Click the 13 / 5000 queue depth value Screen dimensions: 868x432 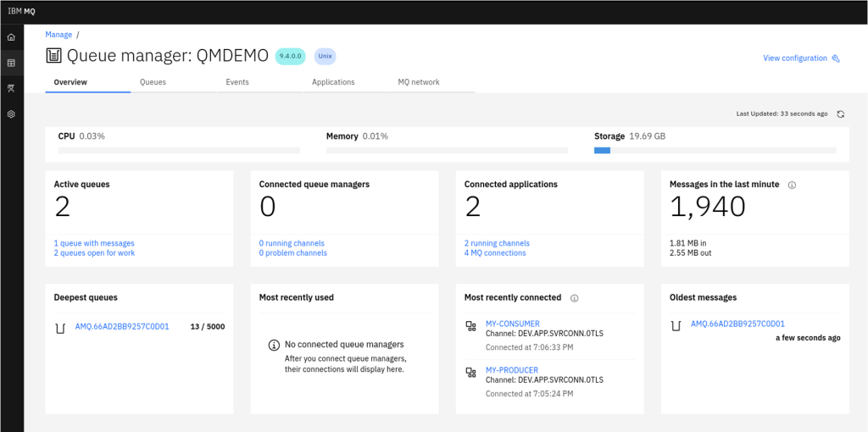[x=207, y=326]
